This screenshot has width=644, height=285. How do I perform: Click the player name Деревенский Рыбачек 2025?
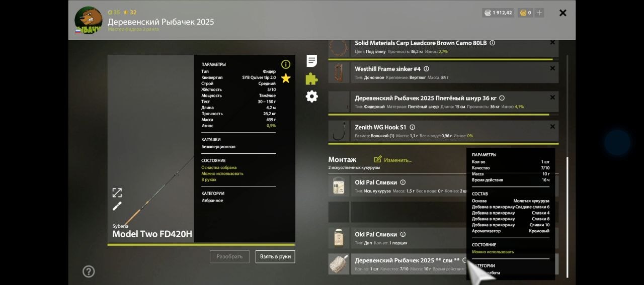click(x=161, y=22)
